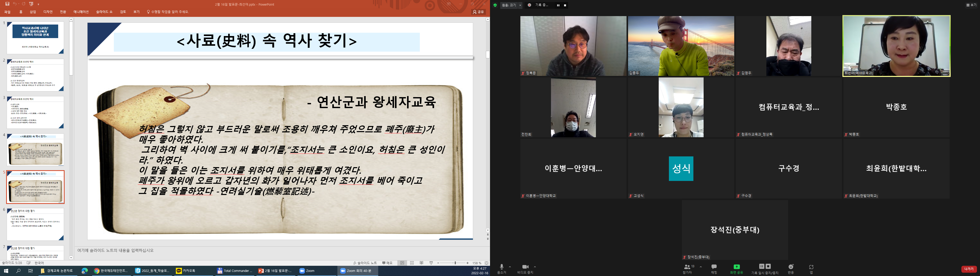The height and width of the screenshot is (276, 980).
Task: Switch to Slide Sorter view icon
Action: [412, 263]
